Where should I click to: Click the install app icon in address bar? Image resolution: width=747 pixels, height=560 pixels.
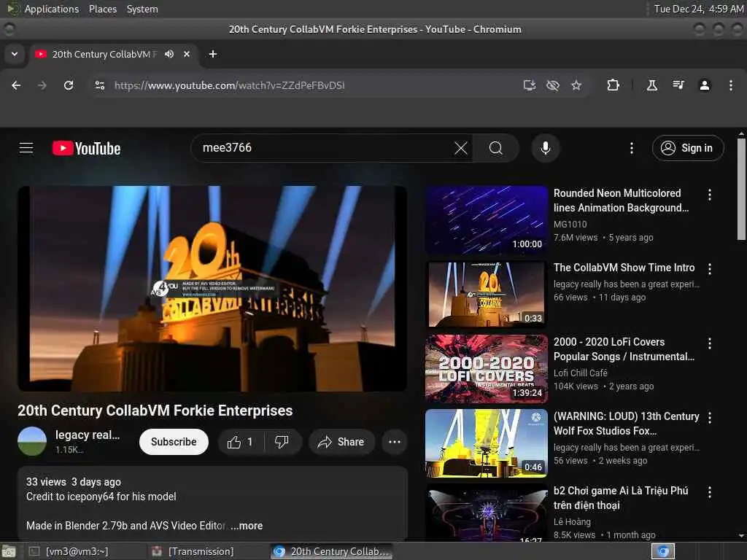pos(530,85)
